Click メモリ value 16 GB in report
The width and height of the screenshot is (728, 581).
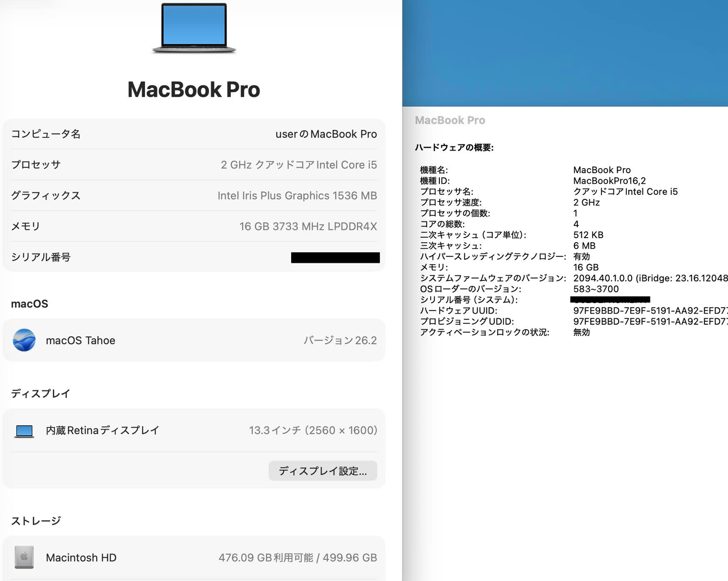point(586,267)
